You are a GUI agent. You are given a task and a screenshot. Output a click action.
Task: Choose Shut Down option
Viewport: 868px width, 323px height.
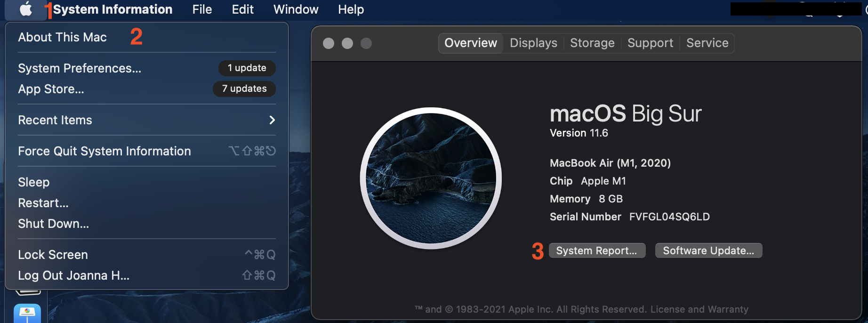[x=53, y=224]
